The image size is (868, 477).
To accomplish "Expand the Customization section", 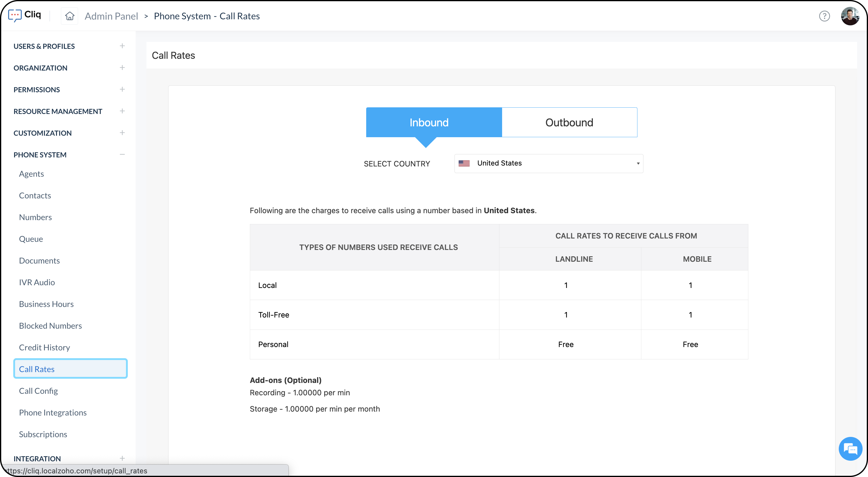I will tap(122, 133).
